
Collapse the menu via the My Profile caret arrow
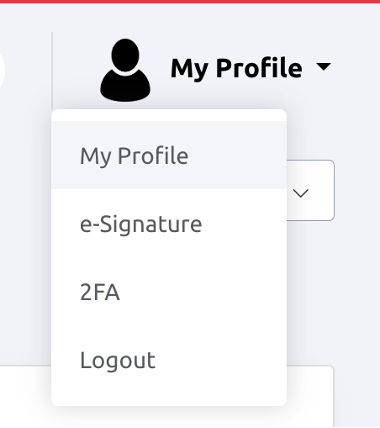click(323, 67)
